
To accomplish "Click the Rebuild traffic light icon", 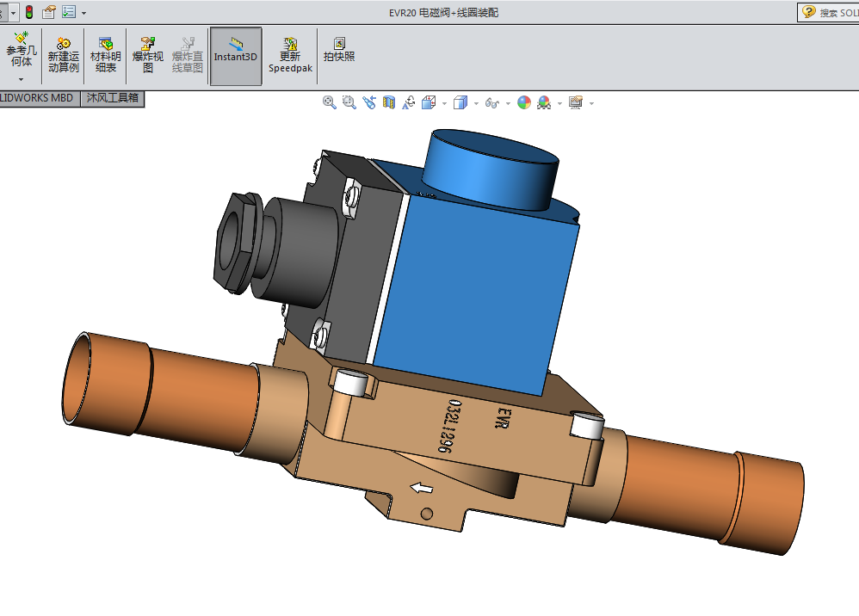I will (x=28, y=12).
